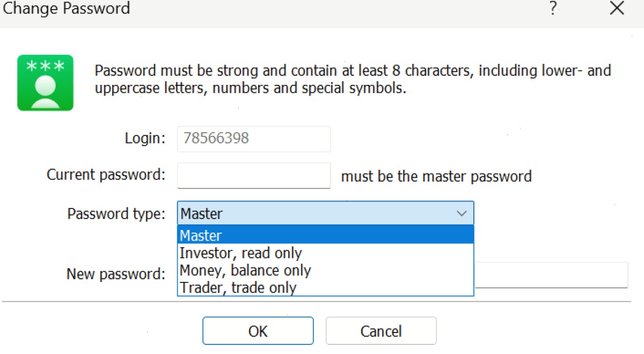
Task: Click the Login field showing 78566398
Action: tap(254, 139)
